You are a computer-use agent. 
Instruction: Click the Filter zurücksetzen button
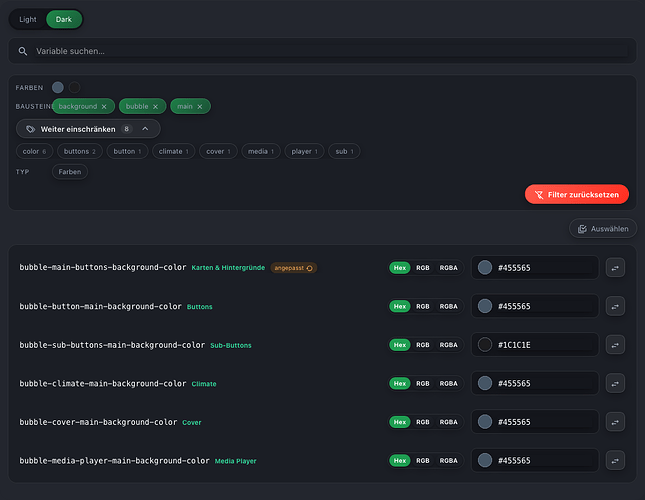pos(577,194)
